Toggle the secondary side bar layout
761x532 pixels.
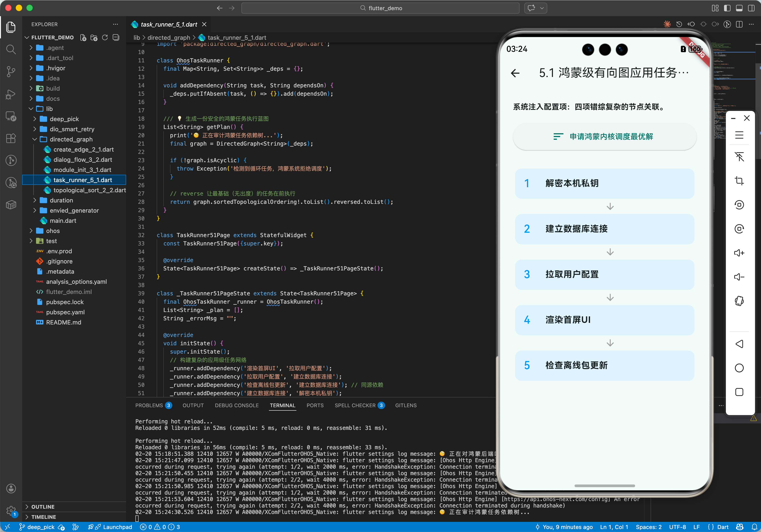tap(751, 8)
